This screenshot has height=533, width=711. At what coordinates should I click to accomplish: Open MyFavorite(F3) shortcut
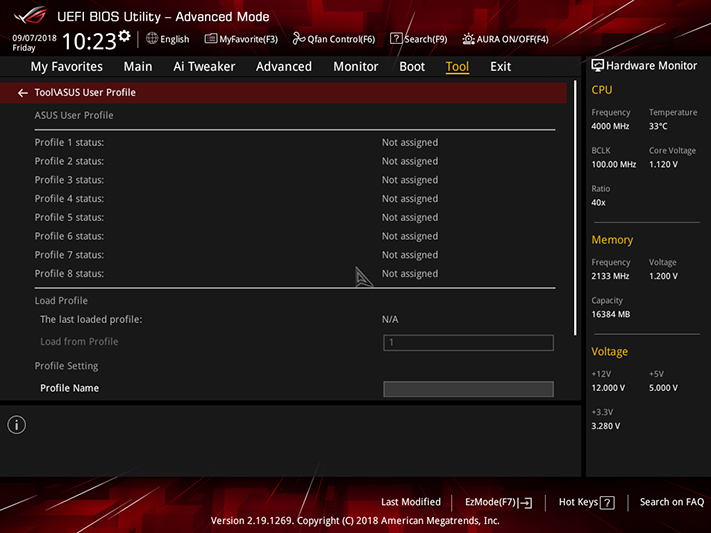coord(241,39)
